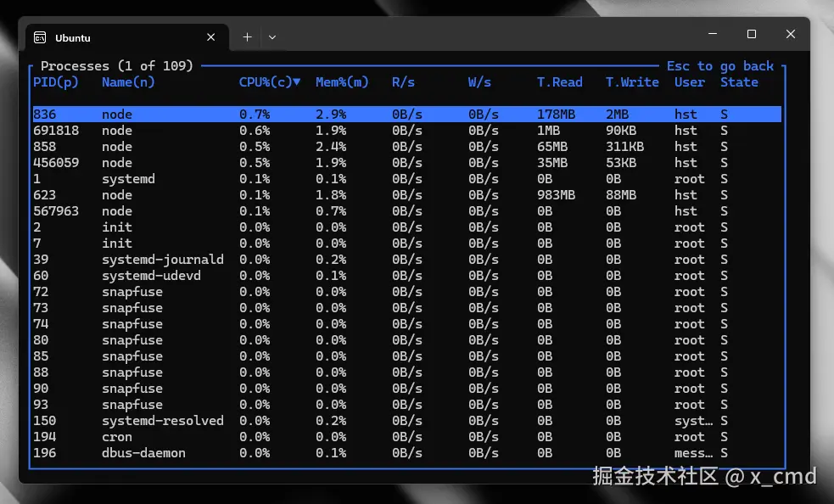Select node process PID 567963
834x504 pixels.
407,211
